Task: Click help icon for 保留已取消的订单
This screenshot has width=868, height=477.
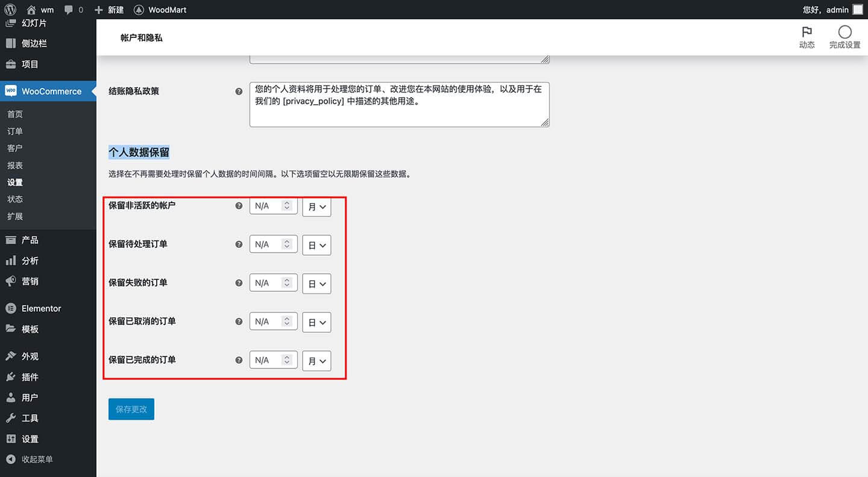Action: coord(239,321)
